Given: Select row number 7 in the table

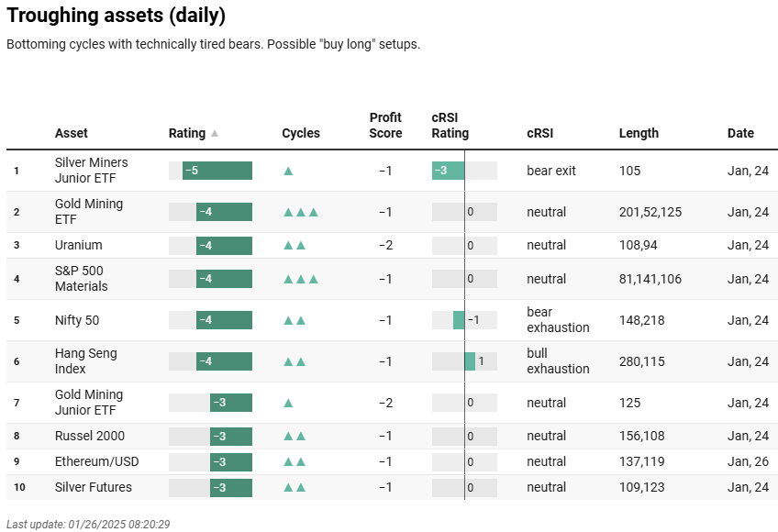Looking at the screenshot, I should click(16, 403).
